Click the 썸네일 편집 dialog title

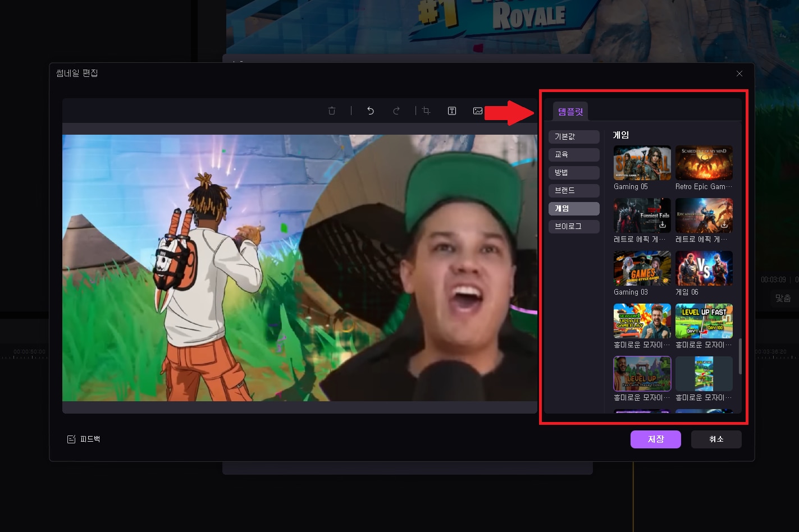point(77,74)
